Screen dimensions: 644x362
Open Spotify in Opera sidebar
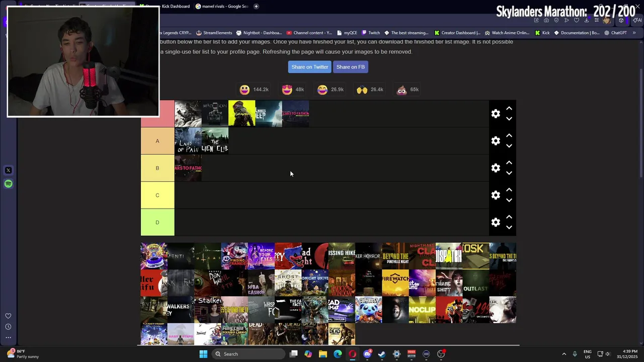(8, 184)
